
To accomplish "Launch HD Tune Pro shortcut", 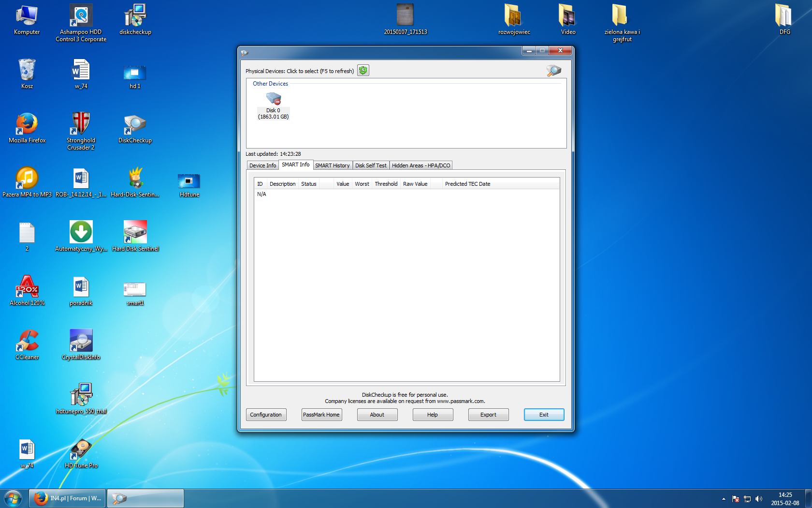I will [x=81, y=453].
